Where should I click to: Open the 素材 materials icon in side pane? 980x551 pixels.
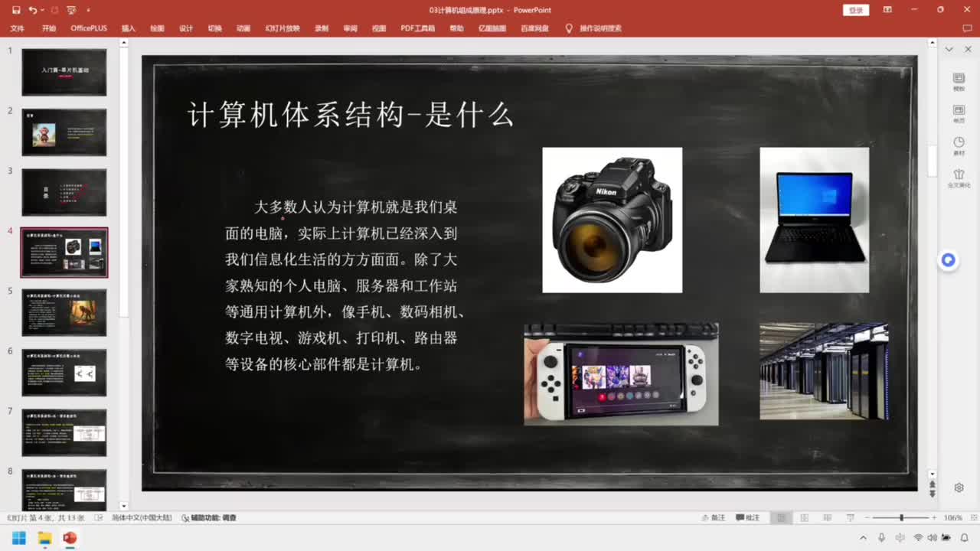click(x=959, y=145)
